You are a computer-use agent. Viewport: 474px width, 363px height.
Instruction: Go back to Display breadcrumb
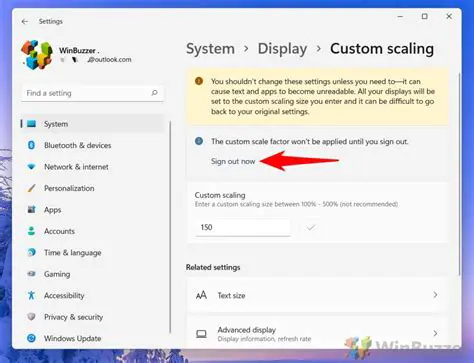282,49
